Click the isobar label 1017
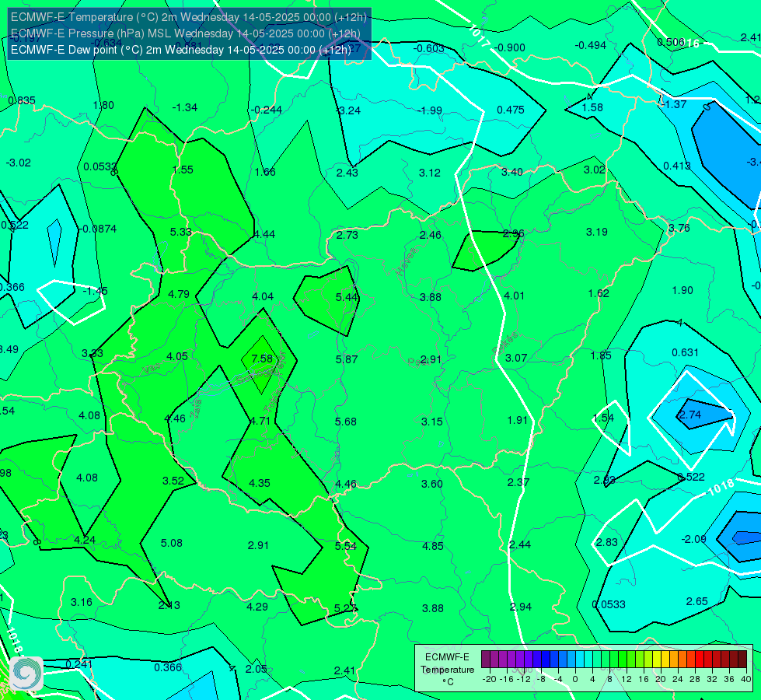Screen dimensions: 761x700 [480, 36]
